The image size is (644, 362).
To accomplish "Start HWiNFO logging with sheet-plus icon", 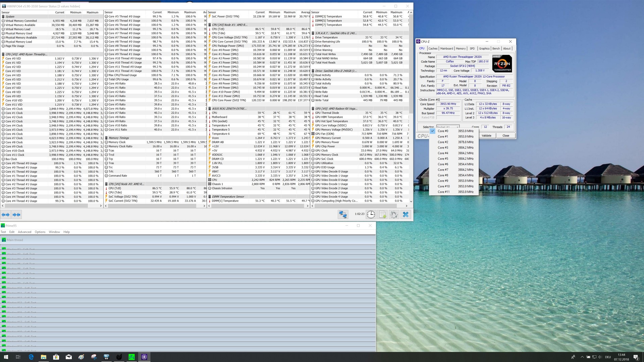I will point(382,215).
